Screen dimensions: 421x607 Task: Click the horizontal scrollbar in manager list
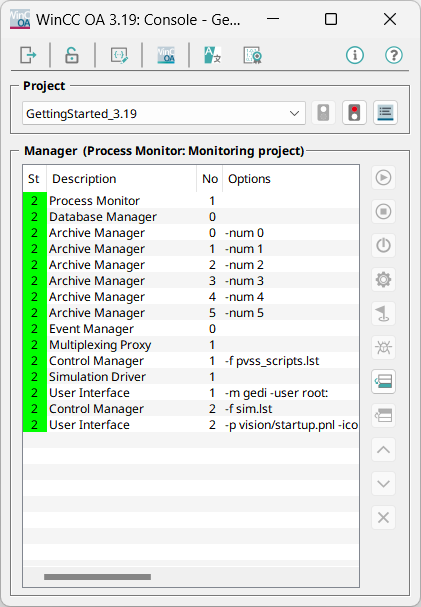[x=98, y=577]
